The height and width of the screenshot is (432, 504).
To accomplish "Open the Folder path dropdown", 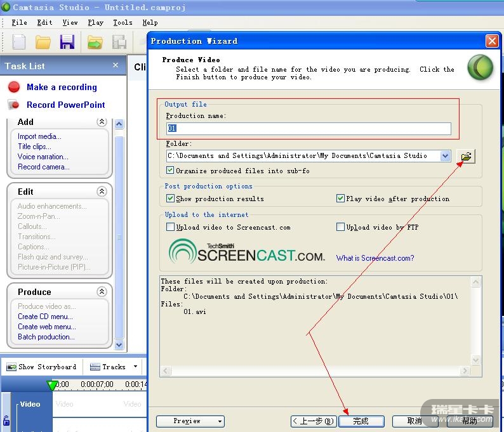I will pyautogui.click(x=445, y=156).
